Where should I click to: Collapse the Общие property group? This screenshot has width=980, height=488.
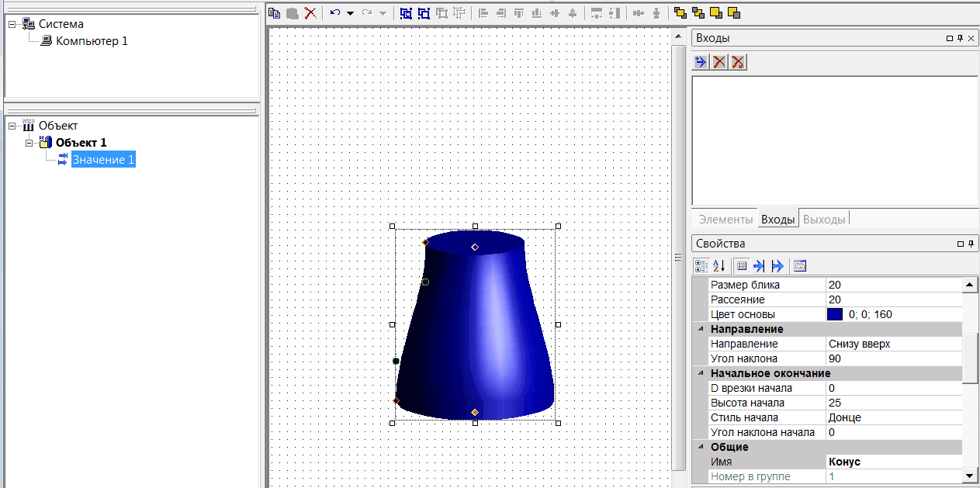click(701, 447)
